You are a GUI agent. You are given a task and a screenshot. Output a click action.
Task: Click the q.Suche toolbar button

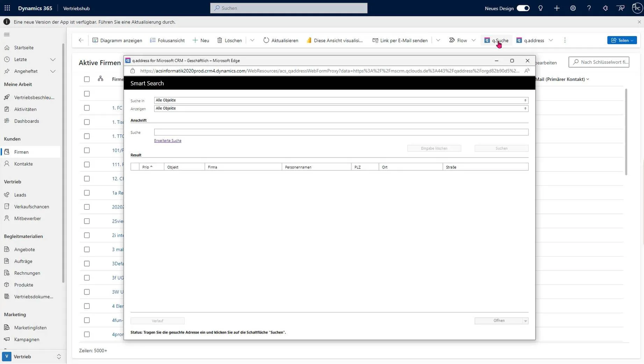coord(496,40)
